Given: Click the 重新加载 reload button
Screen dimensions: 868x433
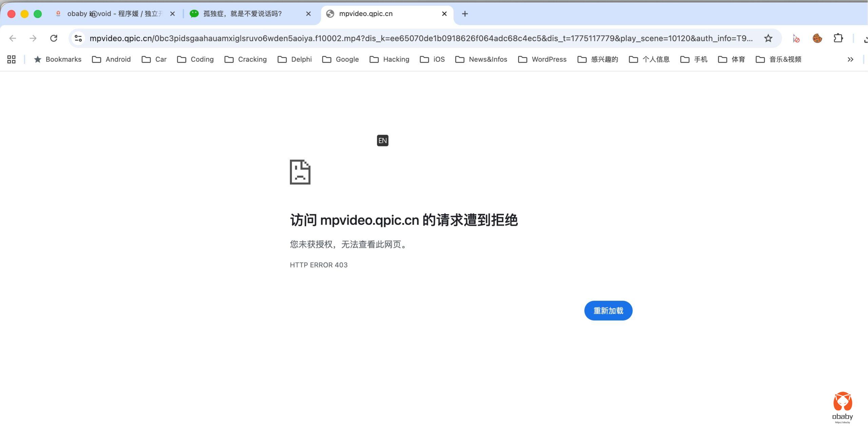Looking at the screenshot, I should [x=608, y=311].
